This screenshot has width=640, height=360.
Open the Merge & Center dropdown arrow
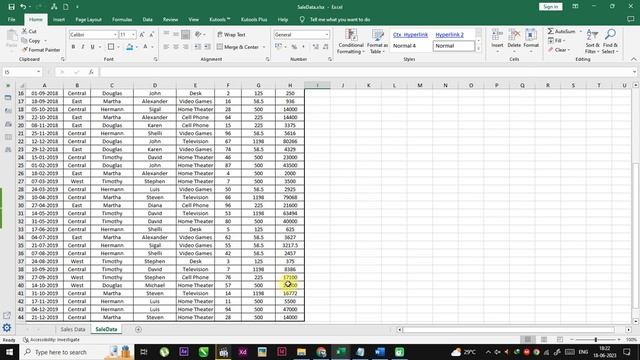[264, 47]
